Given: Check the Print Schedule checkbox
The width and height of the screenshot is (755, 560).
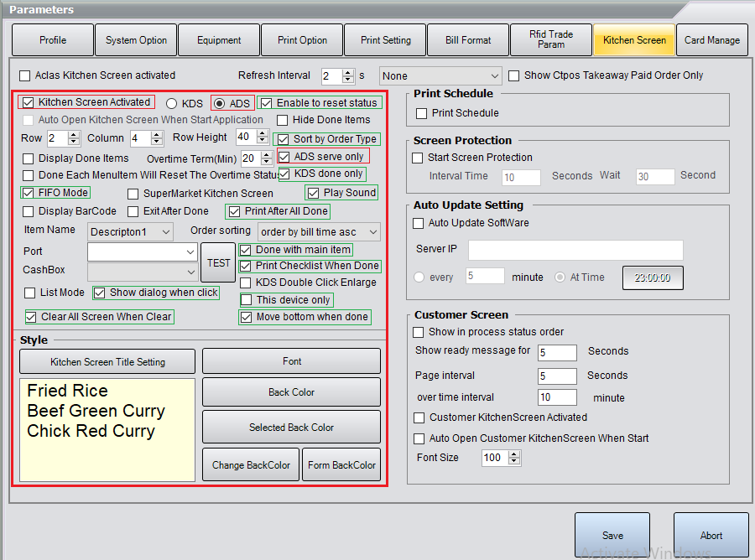Looking at the screenshot, I should pyautogui.click(x=421, y=113).
